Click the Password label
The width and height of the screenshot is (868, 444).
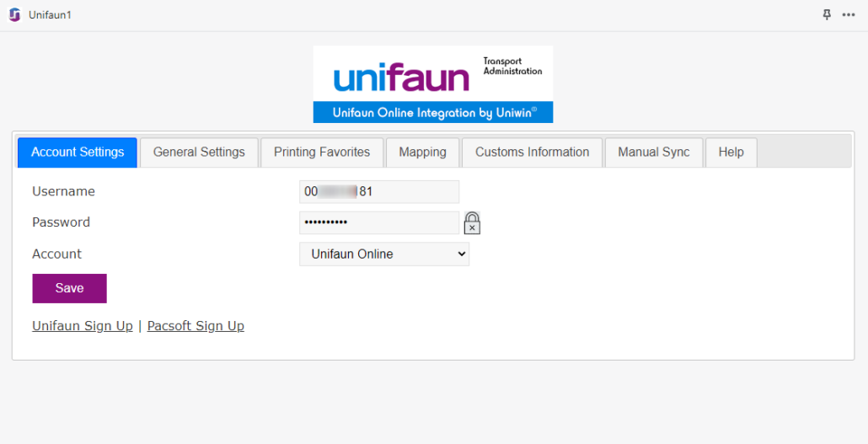(x=61, y=222)
